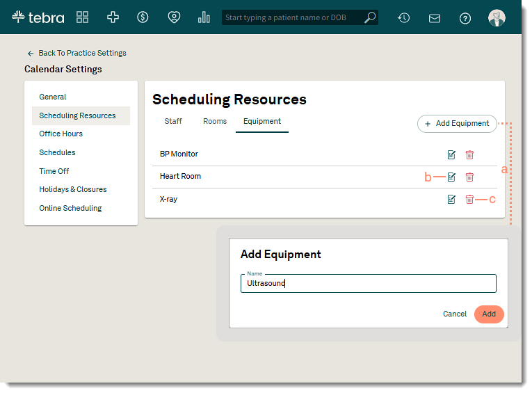
Task: Click the search magnifier icon
Action: point(370,17)
